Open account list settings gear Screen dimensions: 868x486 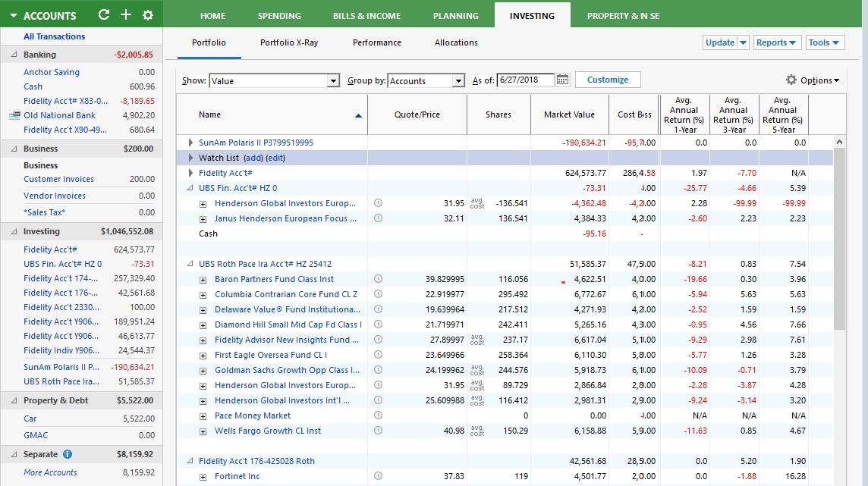pyautogui.click(x=148, y=15)
